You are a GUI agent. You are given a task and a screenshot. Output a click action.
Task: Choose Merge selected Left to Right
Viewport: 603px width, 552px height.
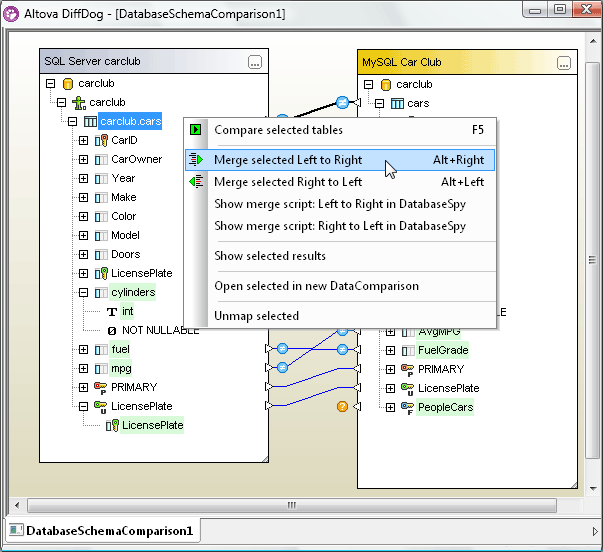coord(340,160)
